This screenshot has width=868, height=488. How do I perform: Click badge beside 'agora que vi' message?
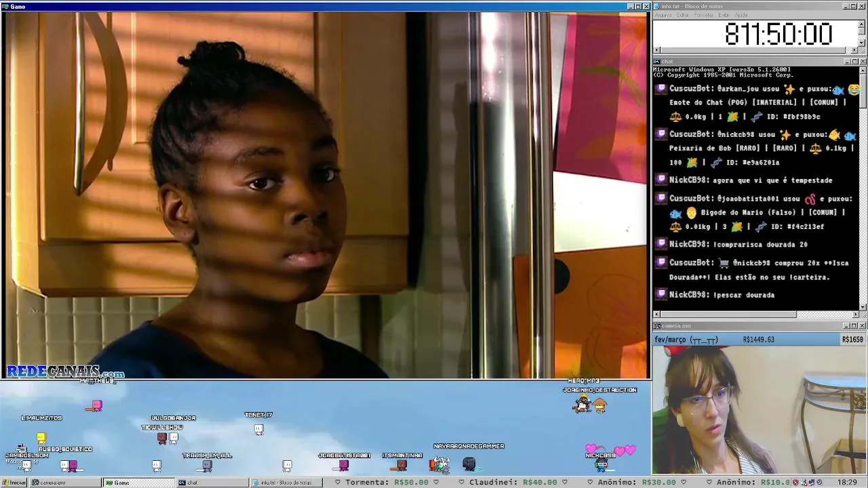tap(661, 180)
